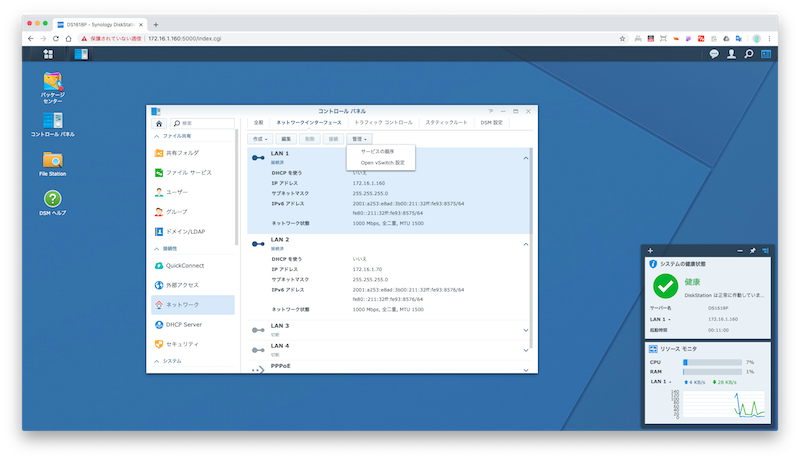Image resolution: width=800 pixels, height=460 pixels.
Task: Open the DSM main menu grid icon
Action: [48, 54]
